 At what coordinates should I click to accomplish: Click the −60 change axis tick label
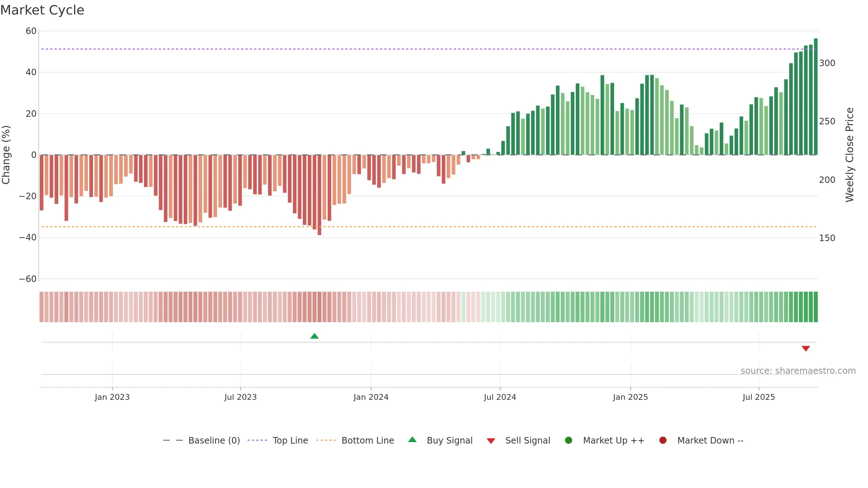(28, 279)
